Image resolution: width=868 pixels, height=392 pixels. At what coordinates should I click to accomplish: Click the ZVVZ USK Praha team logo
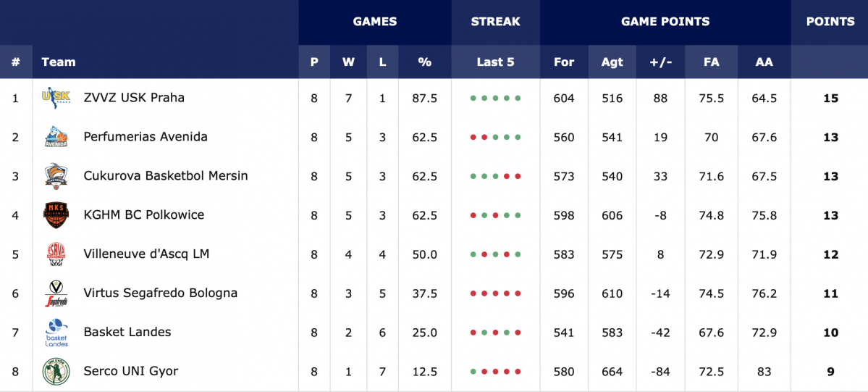point(56,98)
